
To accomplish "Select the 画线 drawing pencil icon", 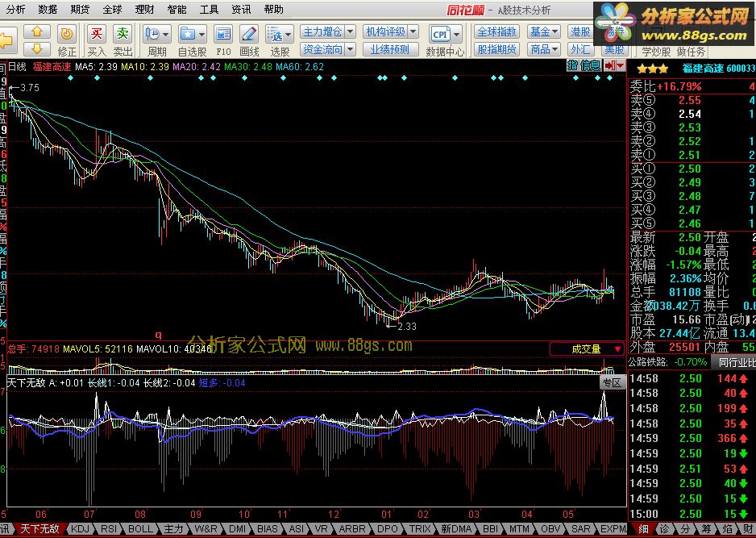I will tap(249, 34).
